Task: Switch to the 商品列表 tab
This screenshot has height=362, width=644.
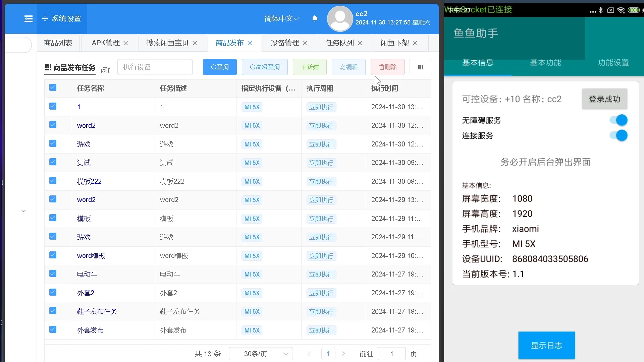Action: (58, 43)
